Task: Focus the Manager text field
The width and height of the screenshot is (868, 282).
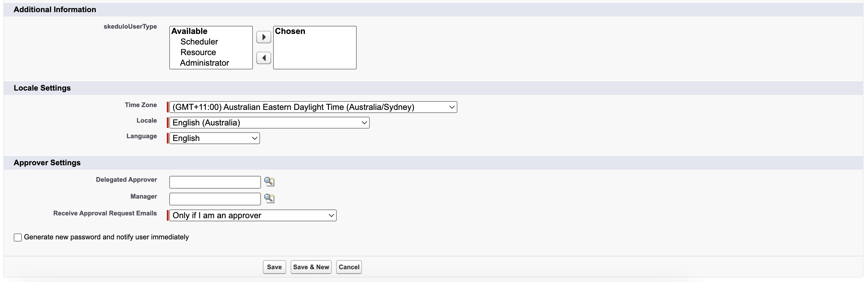Action: 215,199
